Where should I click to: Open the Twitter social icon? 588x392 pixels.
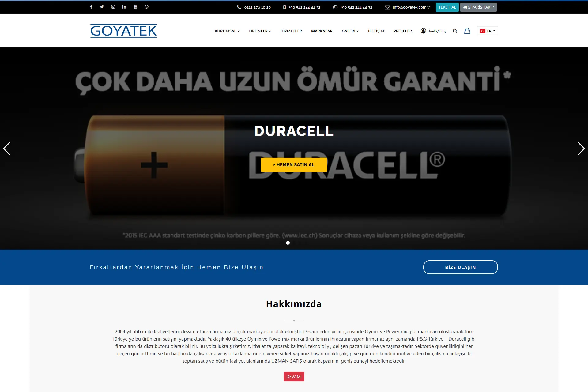coord(102,7)
